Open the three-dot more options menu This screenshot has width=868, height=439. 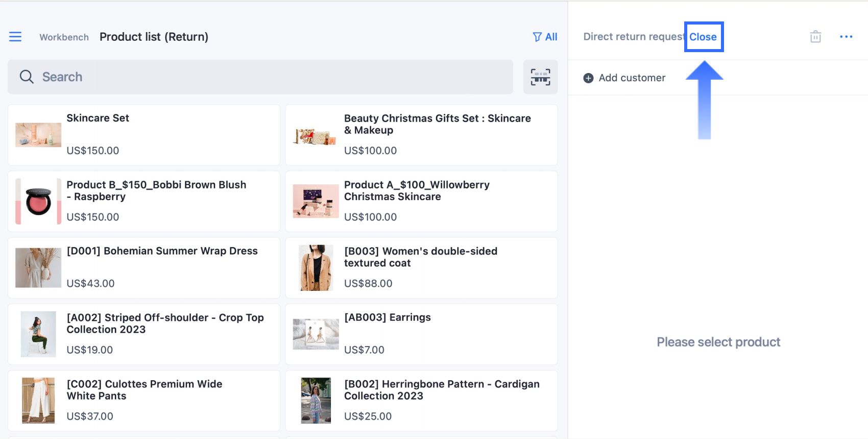coord(846,37)
